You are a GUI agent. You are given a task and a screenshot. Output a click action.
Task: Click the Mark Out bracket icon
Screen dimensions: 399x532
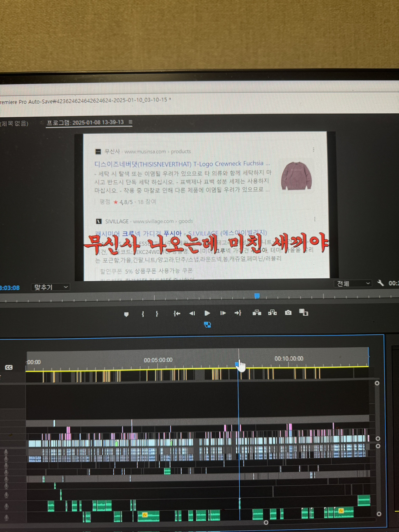point(157,314)
